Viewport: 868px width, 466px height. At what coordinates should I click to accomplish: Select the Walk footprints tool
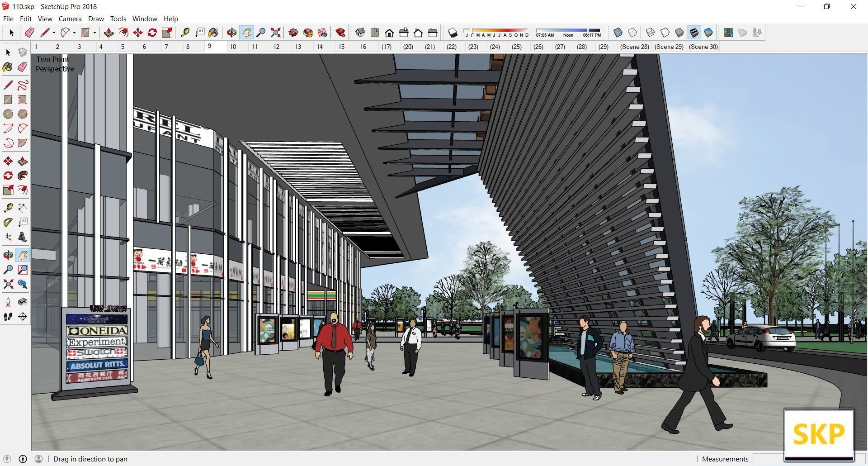point(8,317)
